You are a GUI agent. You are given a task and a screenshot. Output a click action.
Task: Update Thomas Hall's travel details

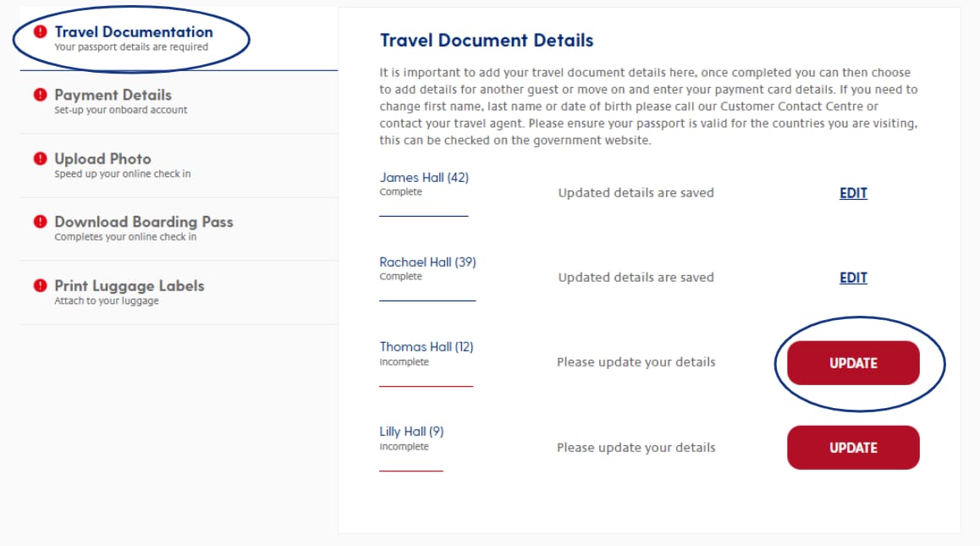(x=853, y=363)
